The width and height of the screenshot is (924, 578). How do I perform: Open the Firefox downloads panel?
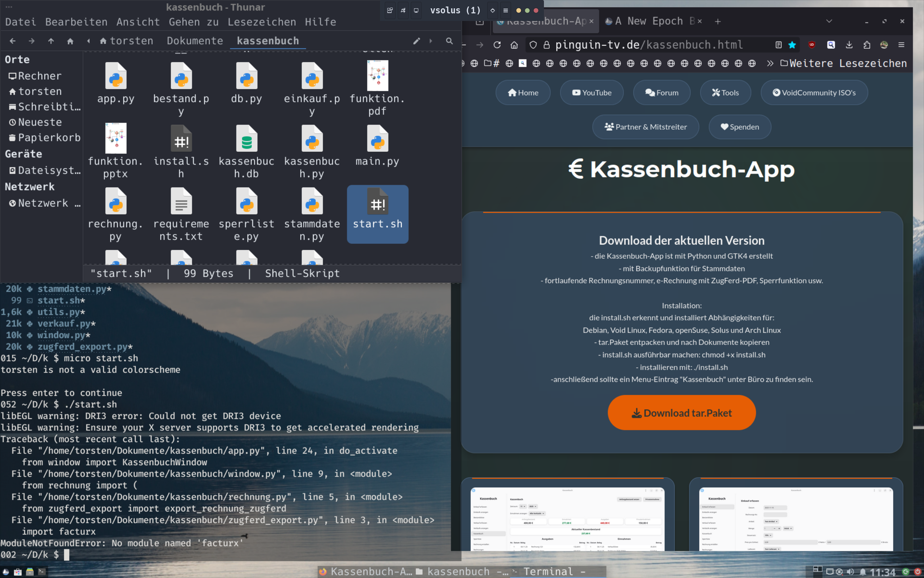849,45
